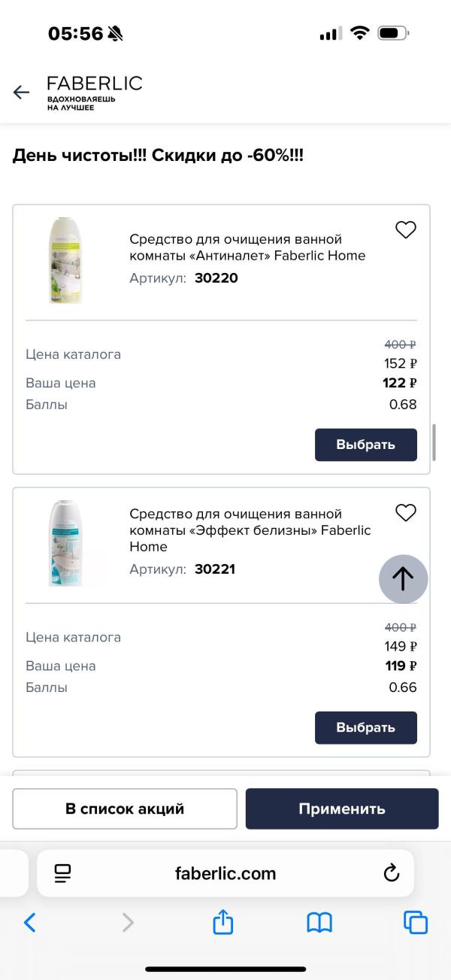
Task: Open Safari bookmarks book icon
Action: [319, 923]
